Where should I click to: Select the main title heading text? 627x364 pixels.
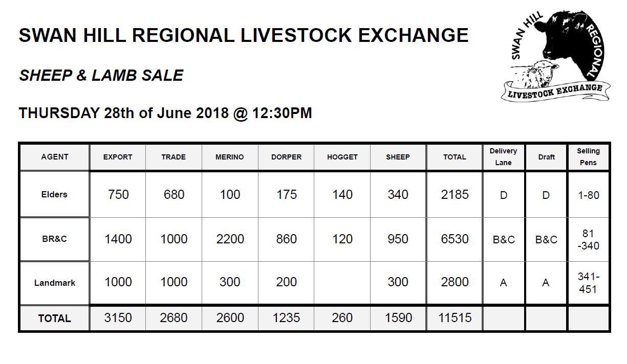point(244,35)
